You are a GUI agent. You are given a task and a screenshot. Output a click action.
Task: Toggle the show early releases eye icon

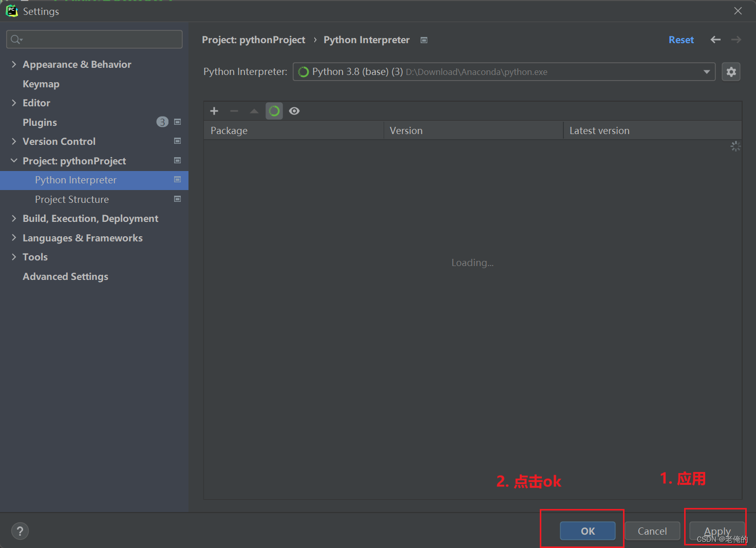pyautogui.click(x=294, y=111)
